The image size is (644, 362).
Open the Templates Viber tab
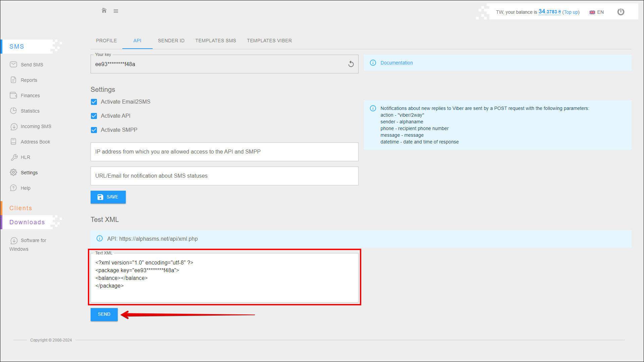tap(269, 41)
